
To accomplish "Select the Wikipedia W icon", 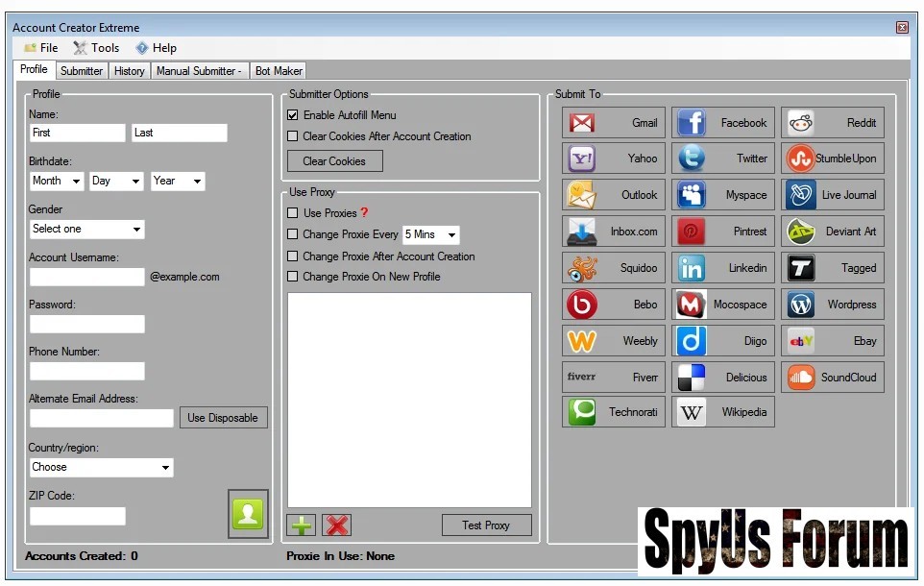I will pos(692,412).
